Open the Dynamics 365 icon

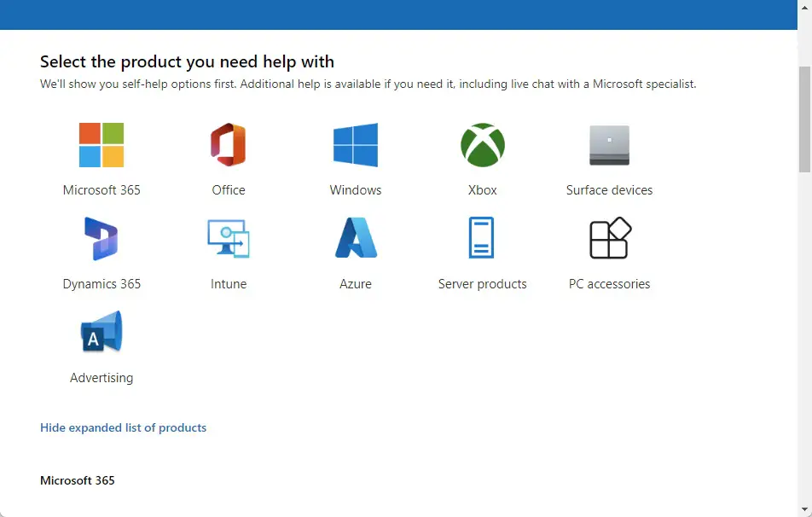click(x=101, y=239)
